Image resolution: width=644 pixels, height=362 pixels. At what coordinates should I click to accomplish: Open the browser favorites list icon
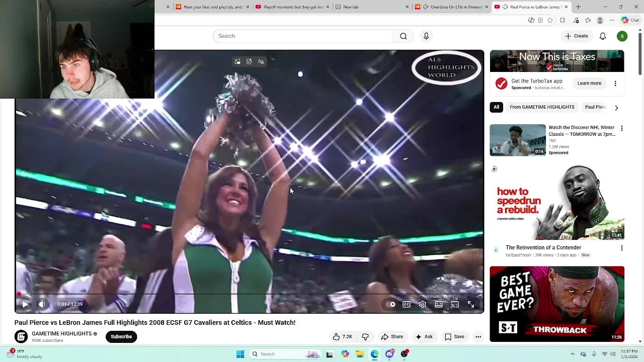point(588,20)
